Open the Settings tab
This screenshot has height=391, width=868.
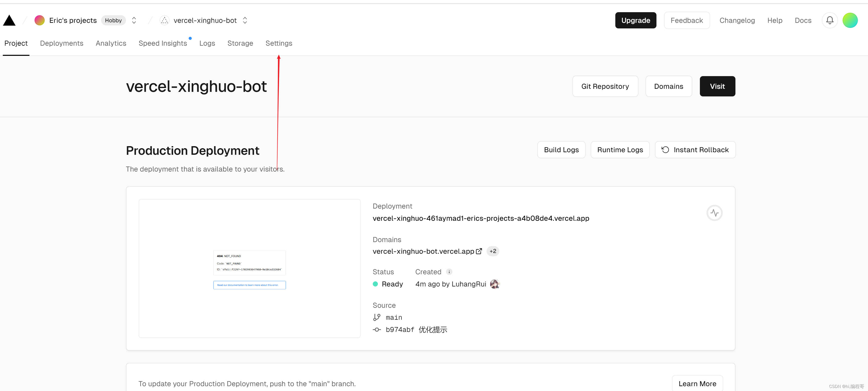[x=279, y=43]
